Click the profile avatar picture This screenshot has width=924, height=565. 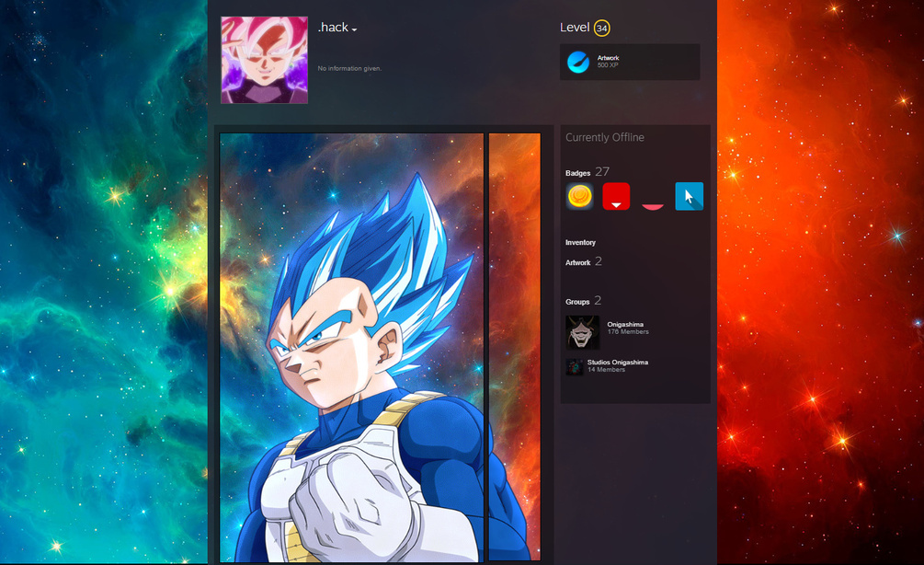(x=264, y=60)
